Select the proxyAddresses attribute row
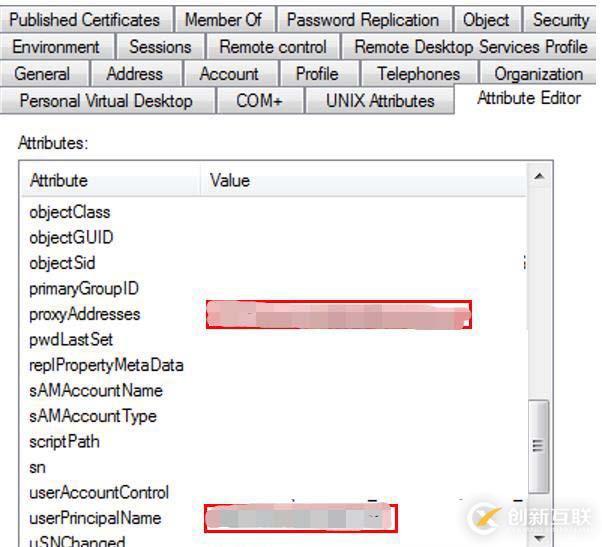 (274, 314)
